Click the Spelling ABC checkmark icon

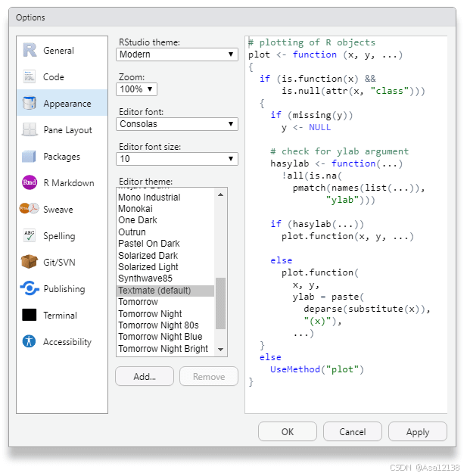click(x=30, y=235)
